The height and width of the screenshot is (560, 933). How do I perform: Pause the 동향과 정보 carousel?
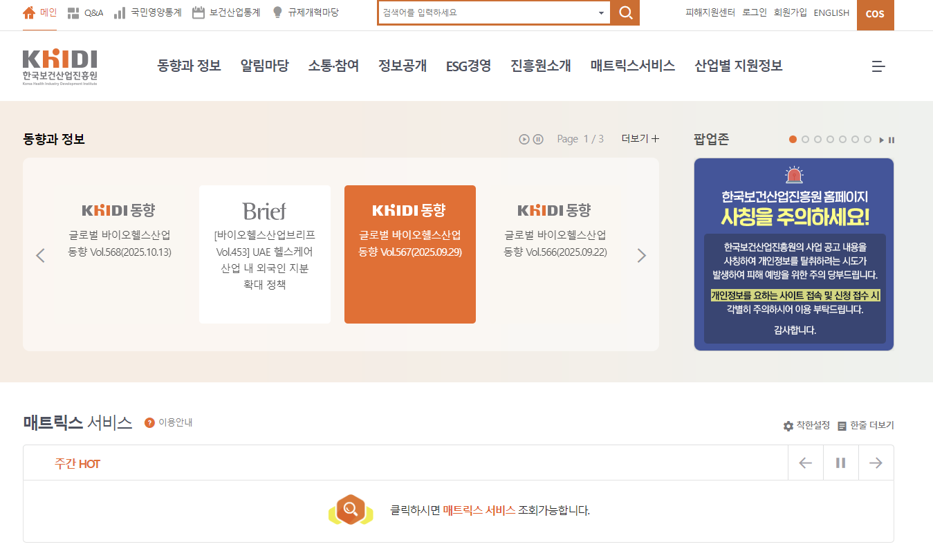pyautogui.click(x=538, y=139)
